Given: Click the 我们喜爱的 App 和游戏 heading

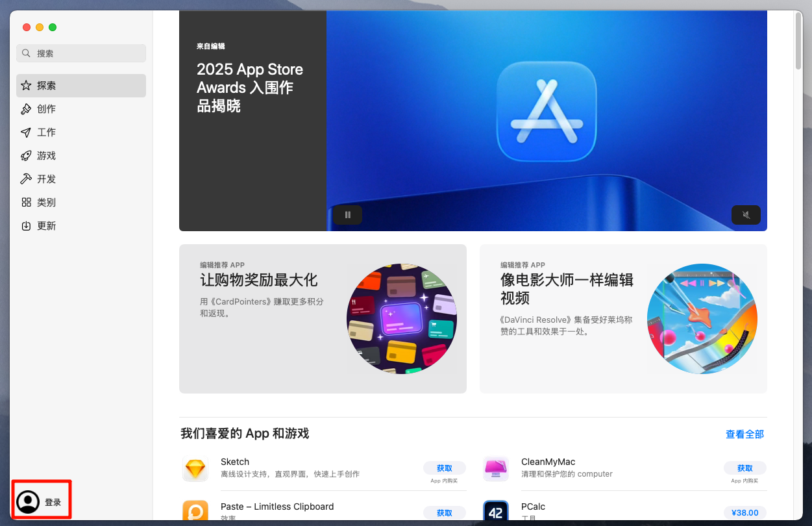Looking at the screenshot, I should coord(245,433).
